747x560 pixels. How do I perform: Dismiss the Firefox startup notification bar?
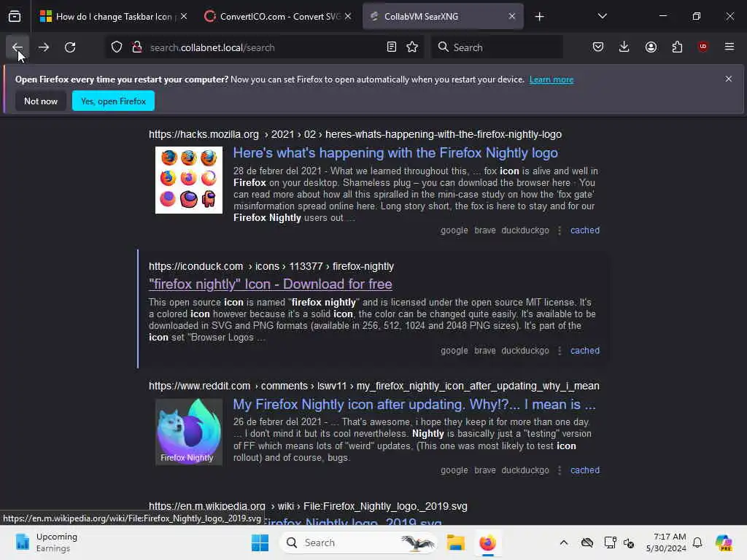pos(728,79)
